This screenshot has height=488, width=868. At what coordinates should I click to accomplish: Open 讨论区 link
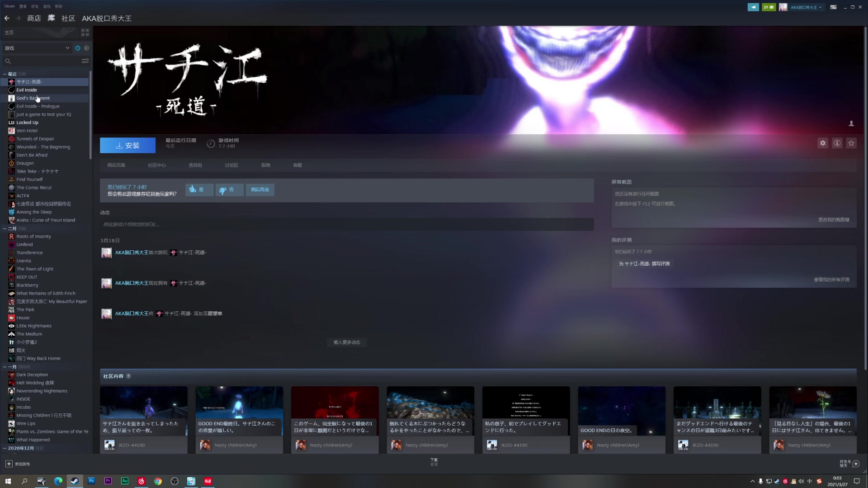tap(231, 165)
